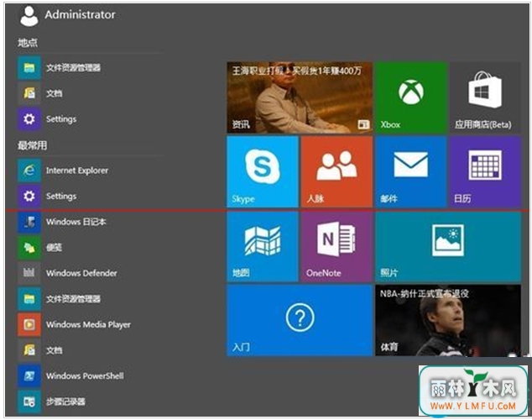The height and width of the screenshot is (420, 532).
Task: Open 文件资源管理器 icon under 地点
Action: point(29,67)
